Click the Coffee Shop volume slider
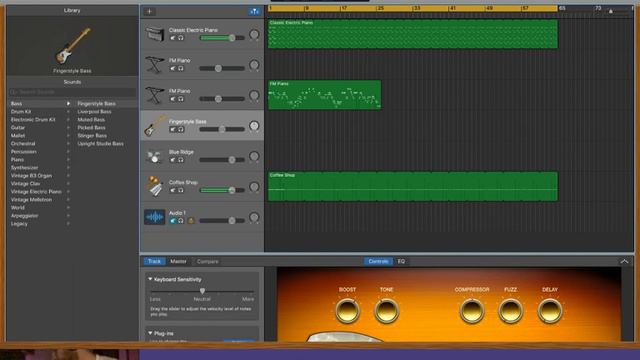The image size is (640, 360). [x=222, y=190]
